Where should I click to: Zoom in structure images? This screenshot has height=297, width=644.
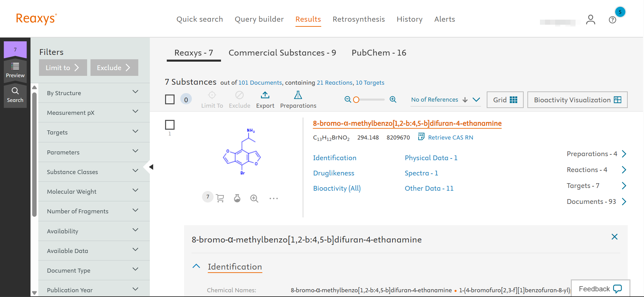(393, 99)
